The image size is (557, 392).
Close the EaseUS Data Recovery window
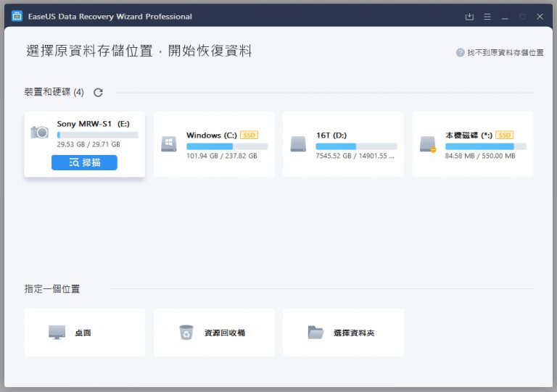540,17
